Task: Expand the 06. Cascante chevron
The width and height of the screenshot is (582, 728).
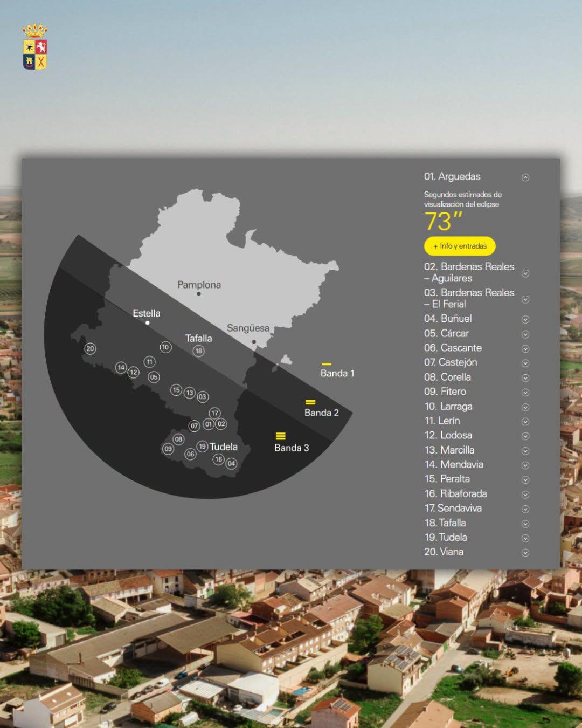Action: [525, 349]
